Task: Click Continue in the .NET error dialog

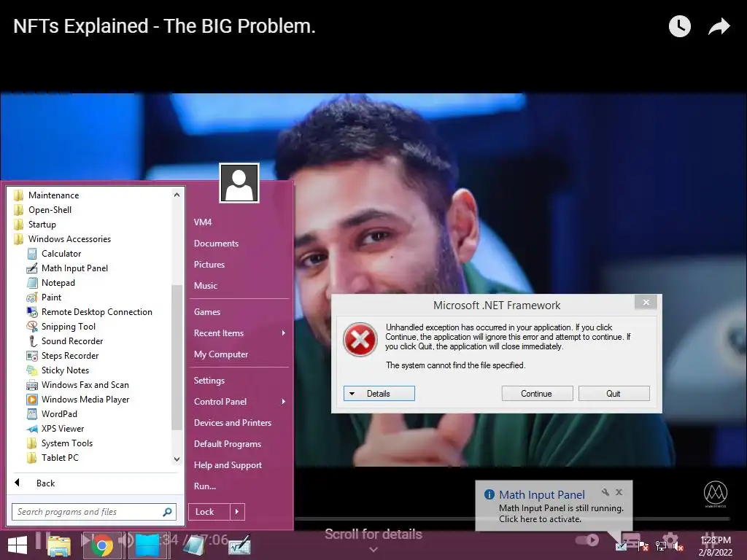Action: (x=537, y=393)
